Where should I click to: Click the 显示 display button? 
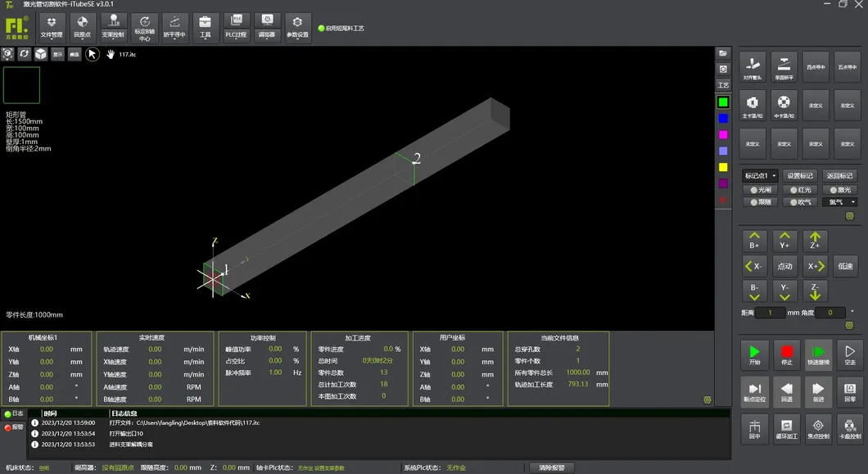point(57,54)
